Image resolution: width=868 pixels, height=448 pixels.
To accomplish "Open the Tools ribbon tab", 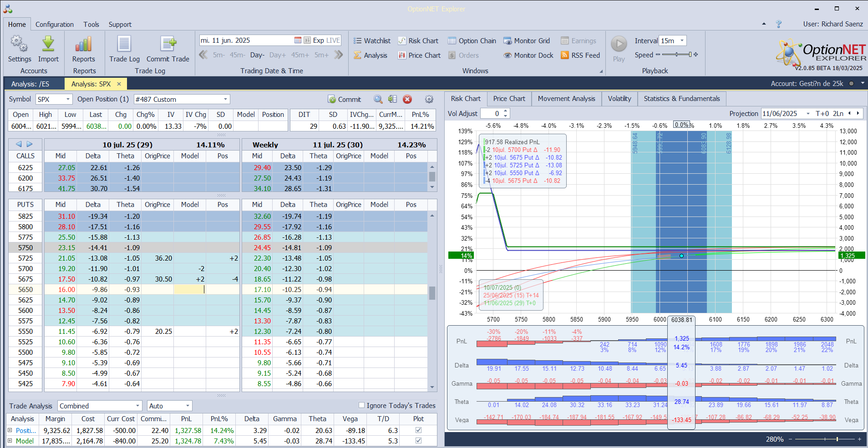I will tap(91, 25).
